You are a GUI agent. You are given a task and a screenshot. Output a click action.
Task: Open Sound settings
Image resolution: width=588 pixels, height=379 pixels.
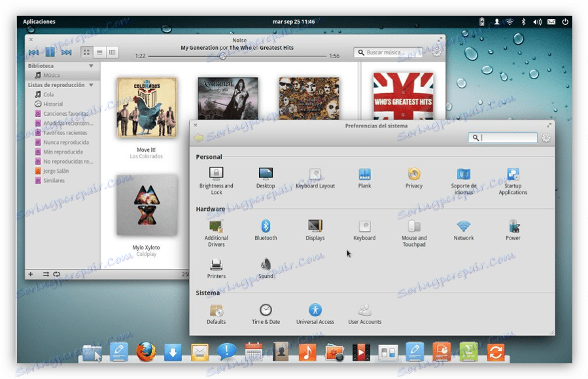point(266,268)
